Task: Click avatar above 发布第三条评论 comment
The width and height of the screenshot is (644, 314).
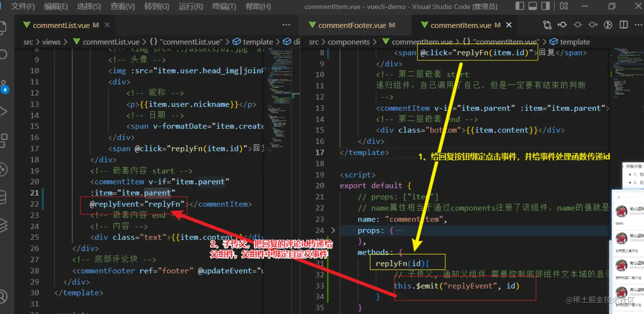Action: [x=622, y=237]
